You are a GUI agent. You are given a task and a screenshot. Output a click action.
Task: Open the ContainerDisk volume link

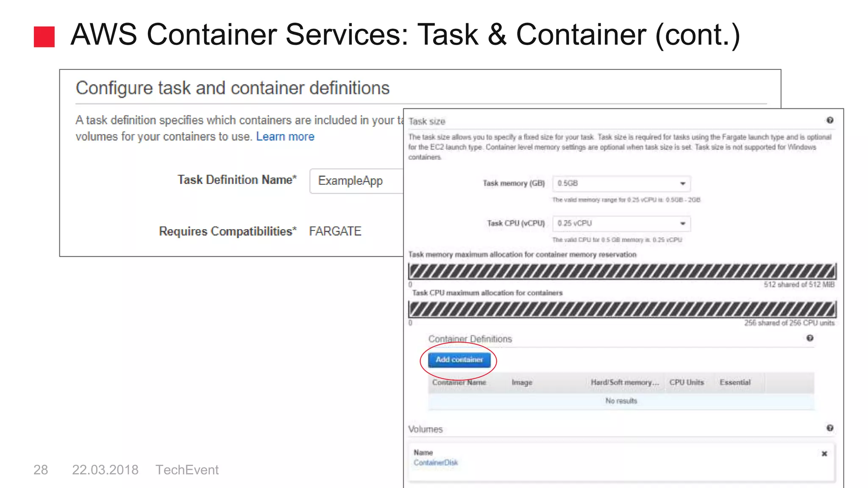tap(436, 463)
